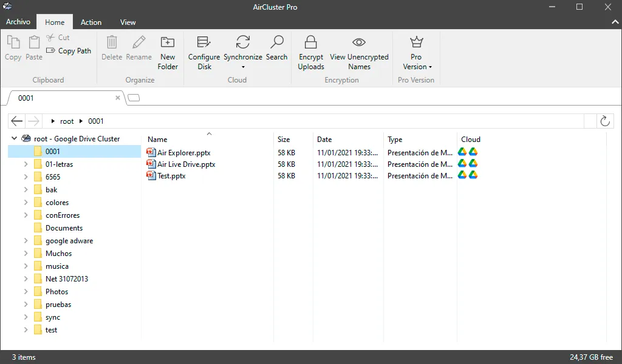Click second Google Drive icon for Test.pptx
622x364 pixels.
(x=473, y=175)
